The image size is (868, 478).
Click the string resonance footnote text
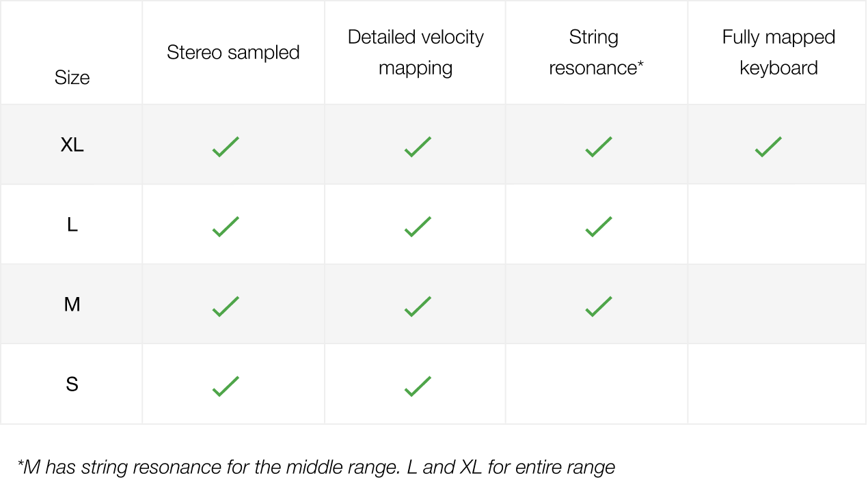tap(316, 467)
